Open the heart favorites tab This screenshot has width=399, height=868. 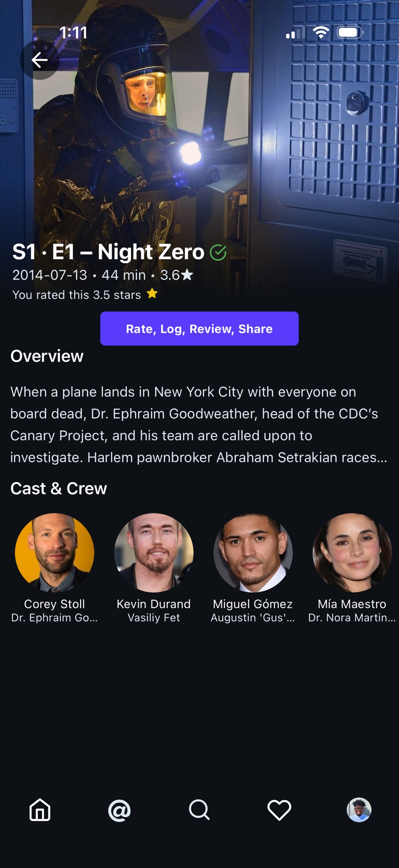point(279,810)
